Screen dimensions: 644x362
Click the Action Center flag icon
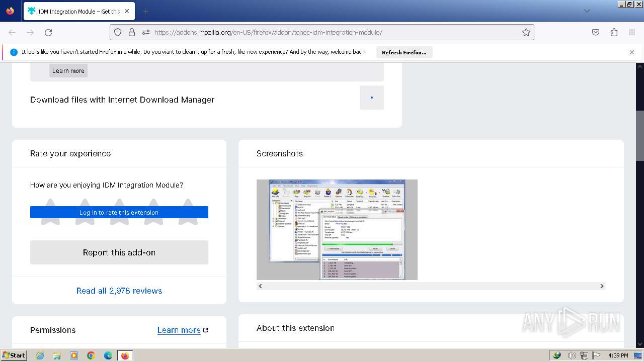[595, 355]
